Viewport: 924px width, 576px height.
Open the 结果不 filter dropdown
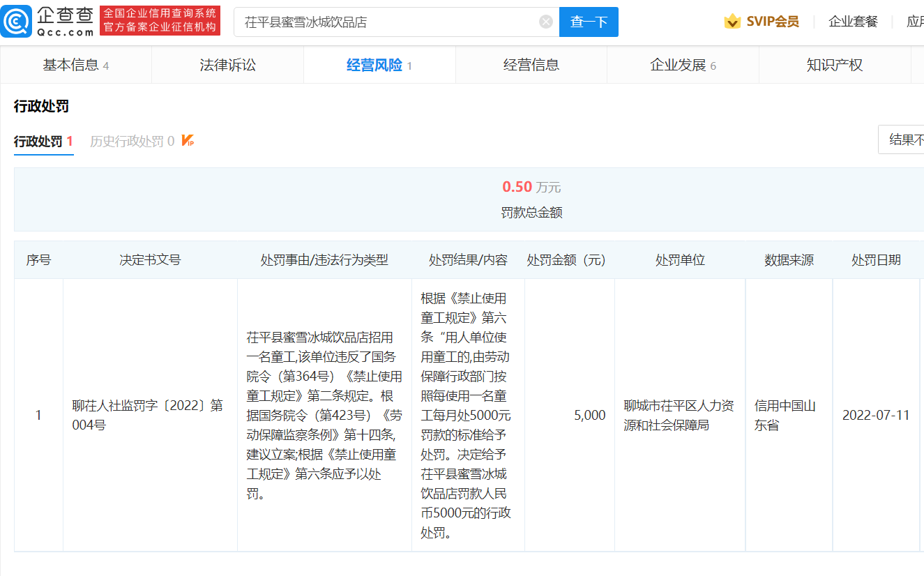[904, 139]
